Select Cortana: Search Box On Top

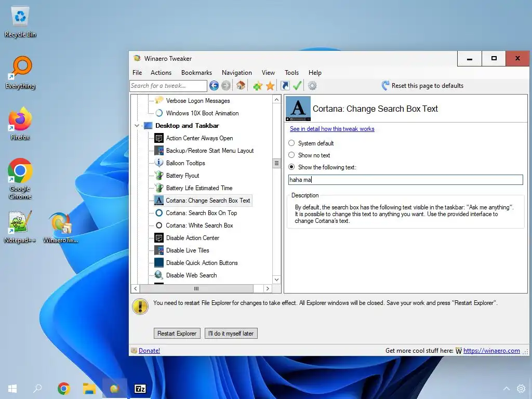point(201,213)
